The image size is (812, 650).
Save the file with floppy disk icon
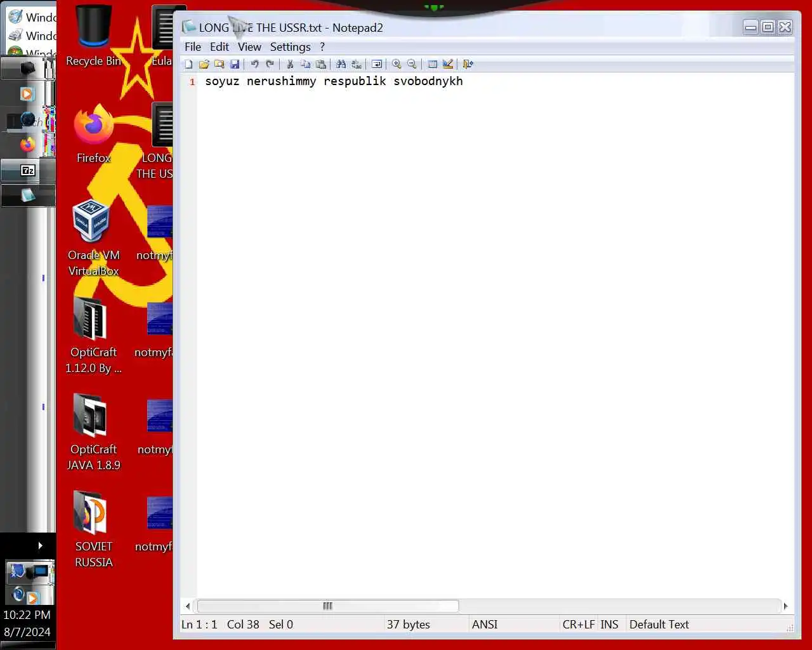click(235, 64)
